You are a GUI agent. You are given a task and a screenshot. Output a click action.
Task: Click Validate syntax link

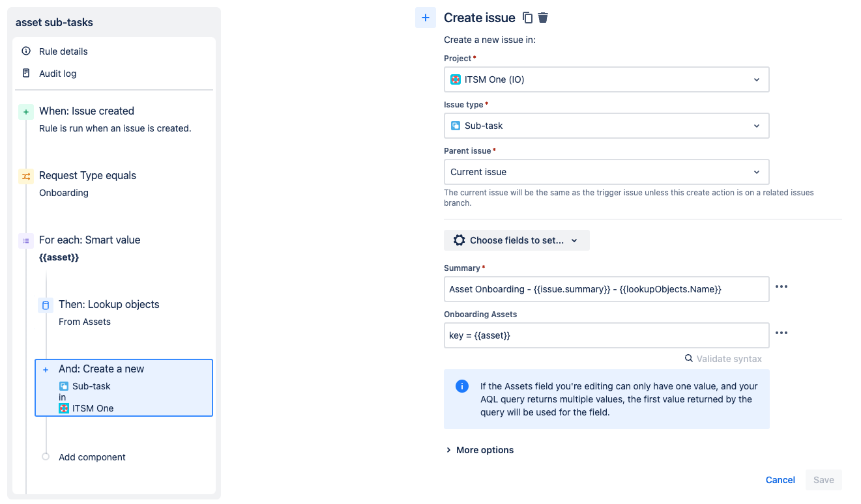pos(729,359)
